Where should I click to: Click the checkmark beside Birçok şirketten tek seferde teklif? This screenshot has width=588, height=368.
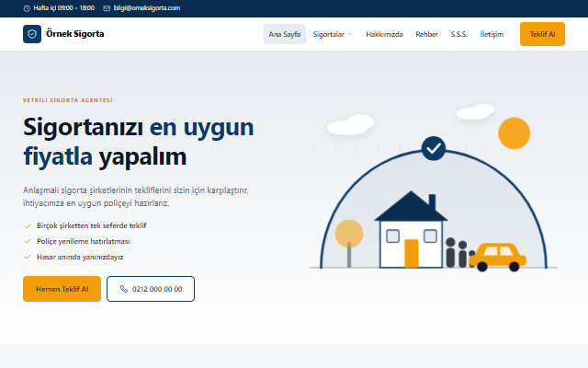pos(28,226)
